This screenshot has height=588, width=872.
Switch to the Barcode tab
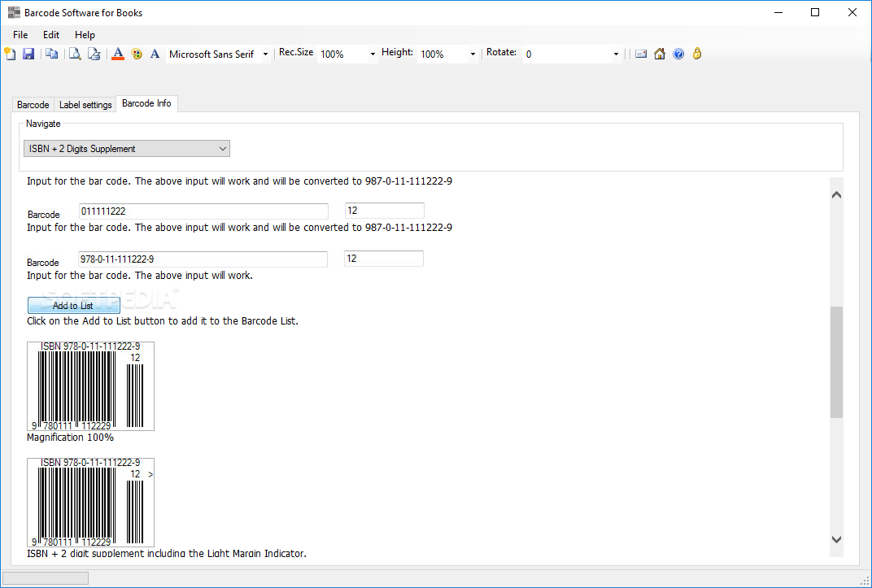coord(33,104)
